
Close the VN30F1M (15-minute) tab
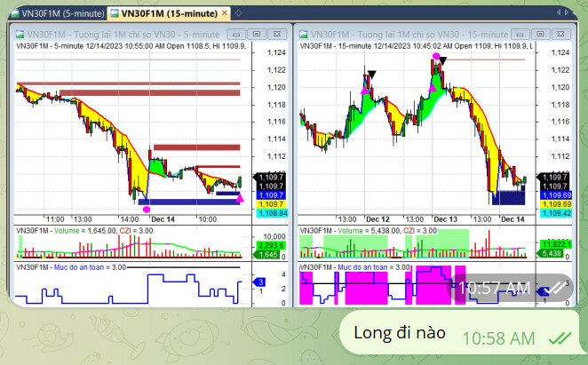coord(225,13)
